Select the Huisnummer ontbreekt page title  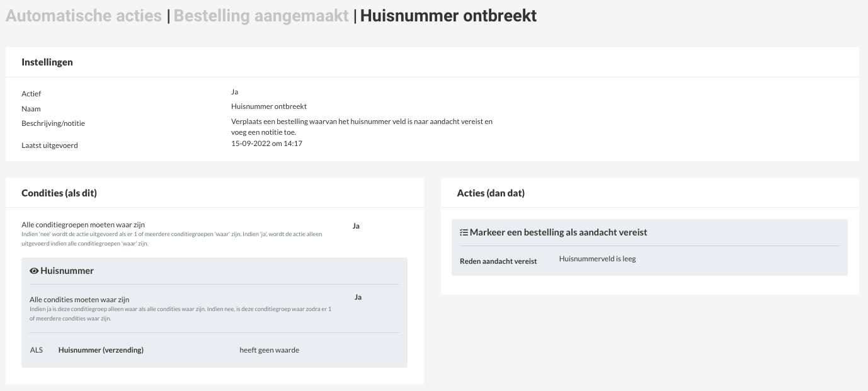[448, 16]
